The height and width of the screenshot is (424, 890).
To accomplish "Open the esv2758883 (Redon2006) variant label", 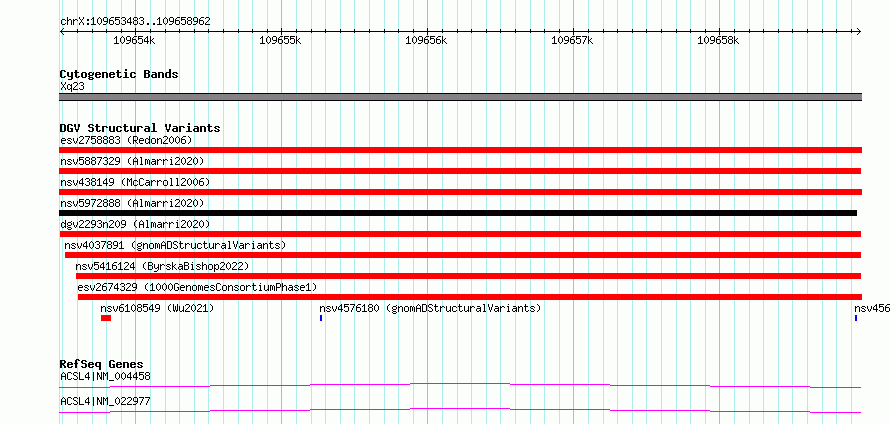I will pyautogui.click(x=126, y=140).
